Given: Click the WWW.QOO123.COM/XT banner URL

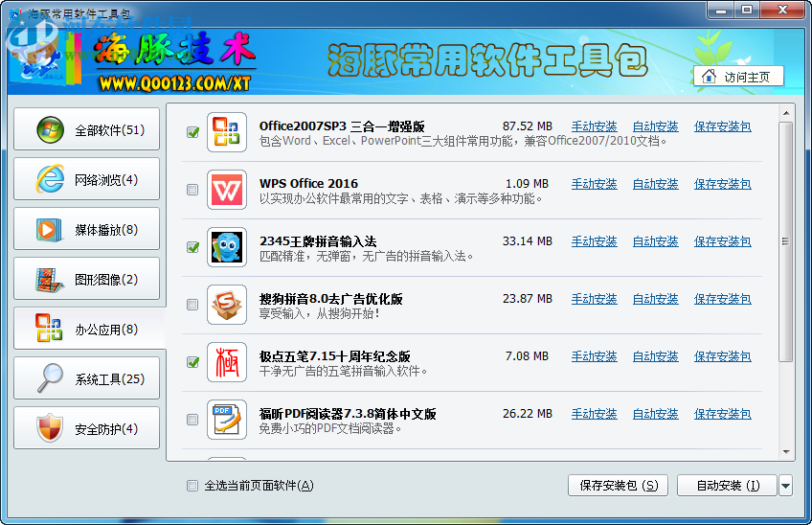Looking at the screenshot, I should (x=175, y=83).
